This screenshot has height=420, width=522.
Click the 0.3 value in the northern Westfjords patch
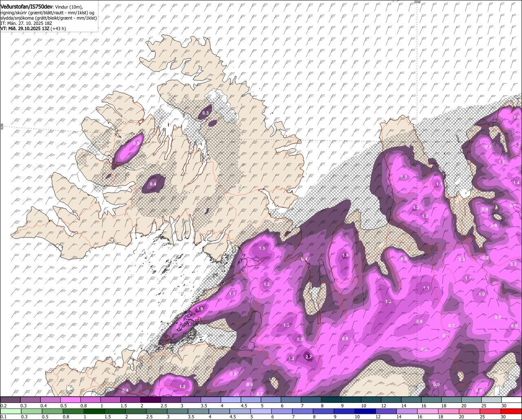(x=206, y=113)
